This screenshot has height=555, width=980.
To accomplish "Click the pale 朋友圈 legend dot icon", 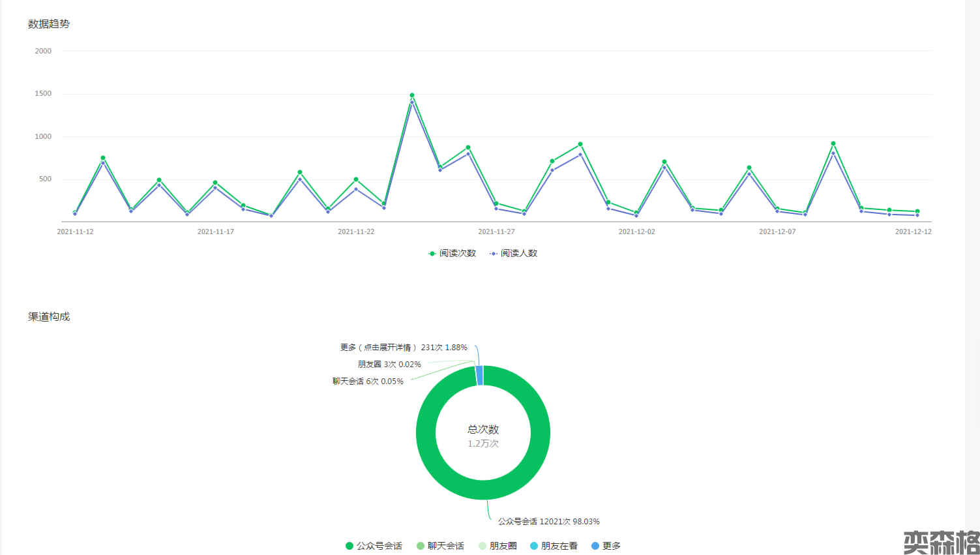I will click(x=483, y=546).
